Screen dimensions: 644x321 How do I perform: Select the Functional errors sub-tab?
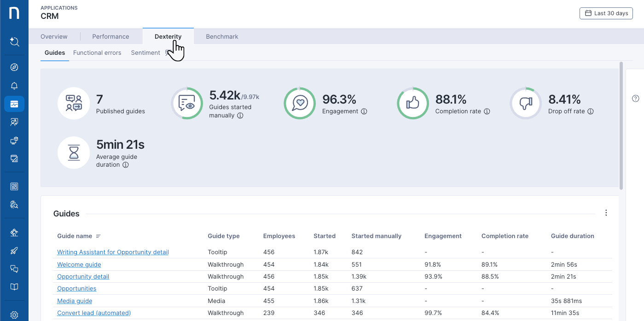point(97,53)
